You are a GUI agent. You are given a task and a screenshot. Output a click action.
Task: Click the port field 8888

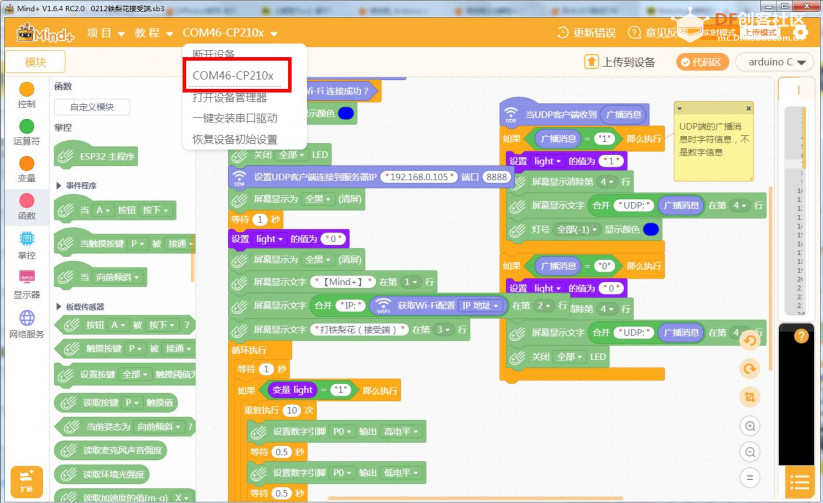tap(497, 177)
